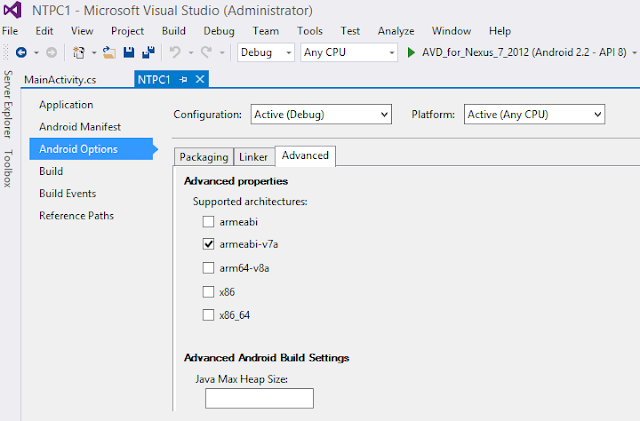Run on AVD_for_Nexus_7_2012 device
Screen dimensions: 640x421
point(524,53)
